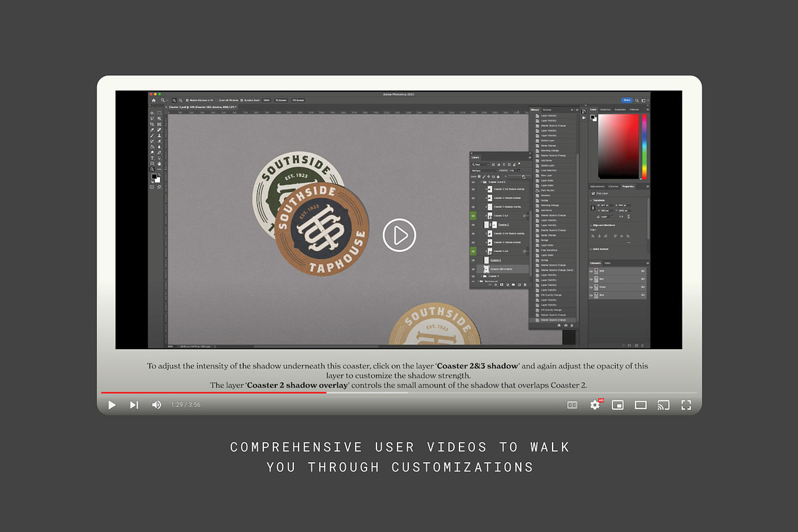Click the Fill Screen button

(x=299, y=100)
